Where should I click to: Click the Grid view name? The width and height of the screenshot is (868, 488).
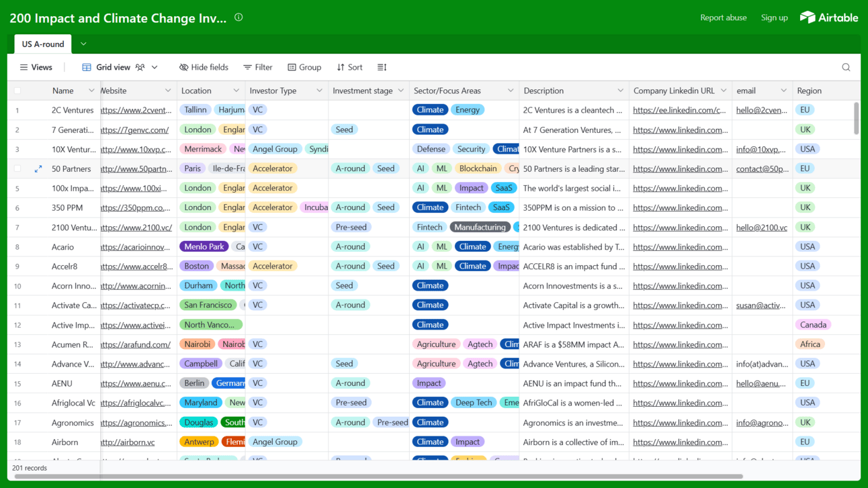113,67
